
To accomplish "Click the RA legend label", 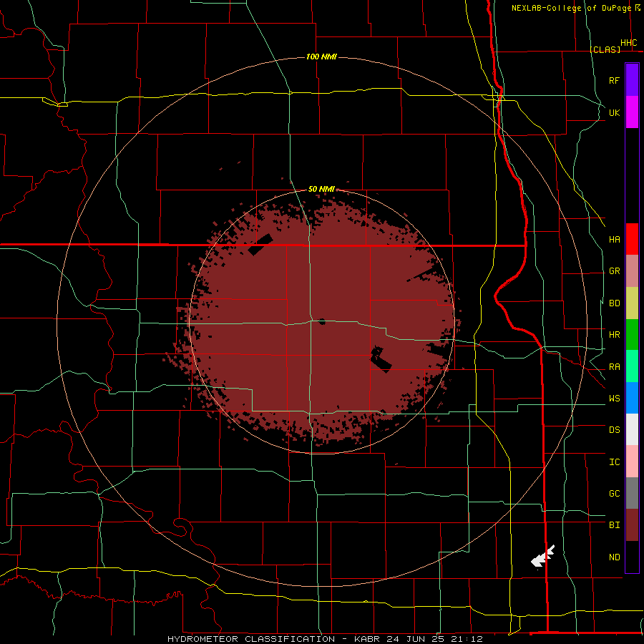I will [x=614, y=367].
